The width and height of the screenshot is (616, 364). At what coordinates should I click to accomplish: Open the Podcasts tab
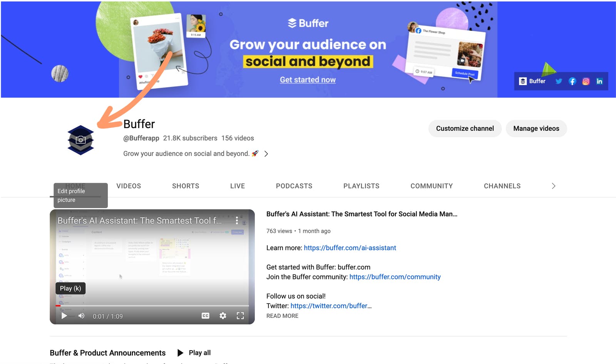(x=294, y=186)
